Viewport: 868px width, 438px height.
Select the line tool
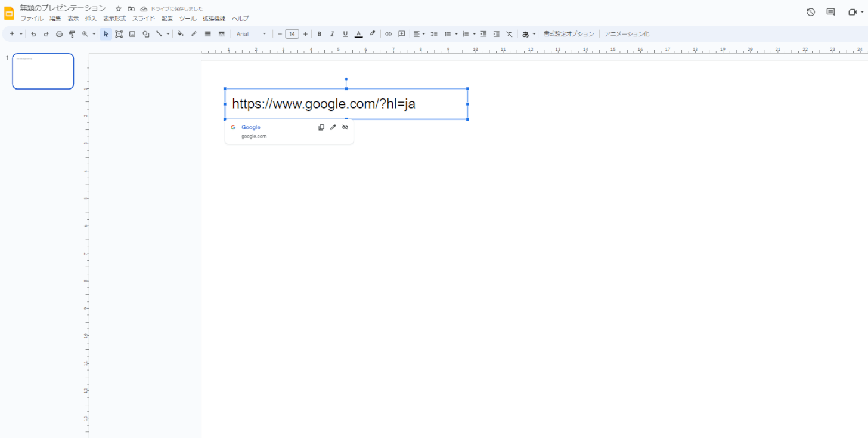pyautogui.click(x=159, y=34)
